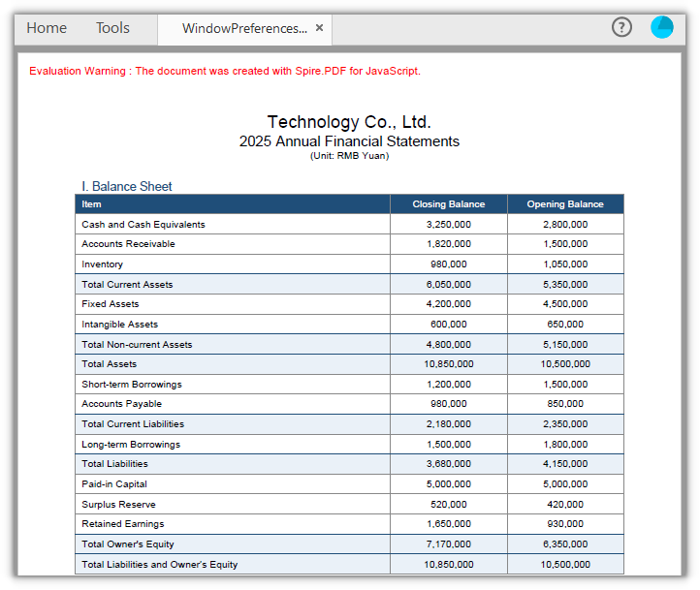Select the Total Current Liabilities row label
700x590 pixels.
coord(133,424)
